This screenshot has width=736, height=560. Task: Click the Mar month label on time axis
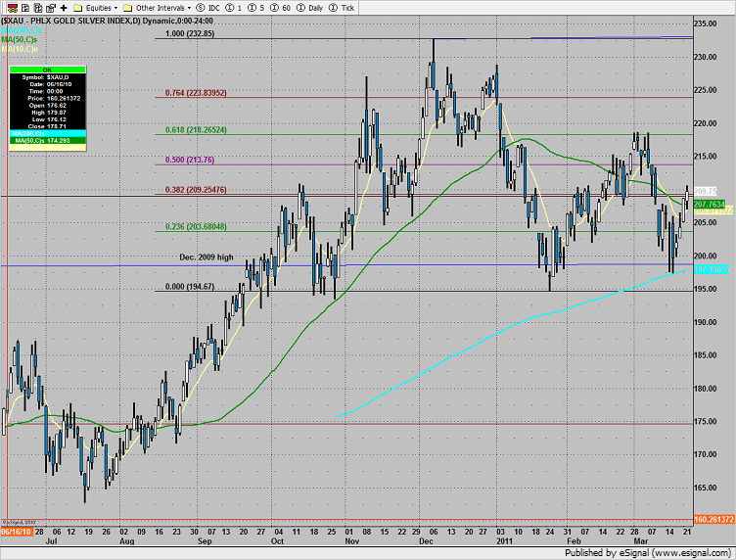pos(640,541)
